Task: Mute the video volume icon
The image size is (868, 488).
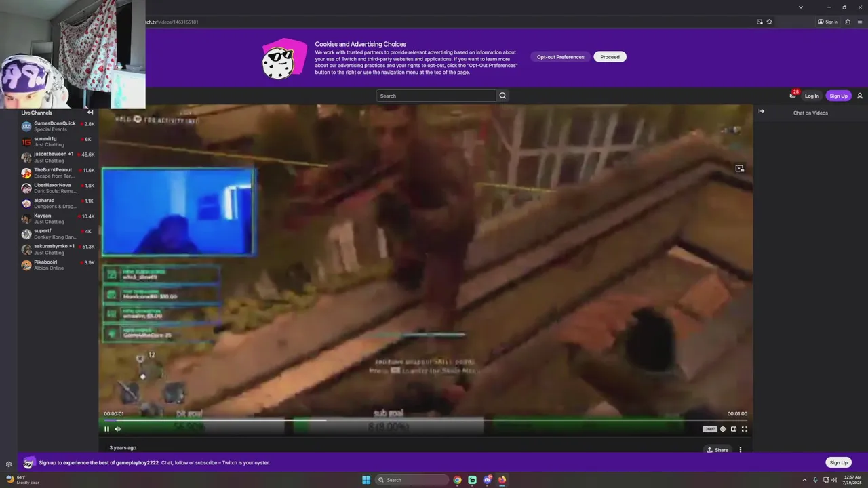Action: click(117, 428)
